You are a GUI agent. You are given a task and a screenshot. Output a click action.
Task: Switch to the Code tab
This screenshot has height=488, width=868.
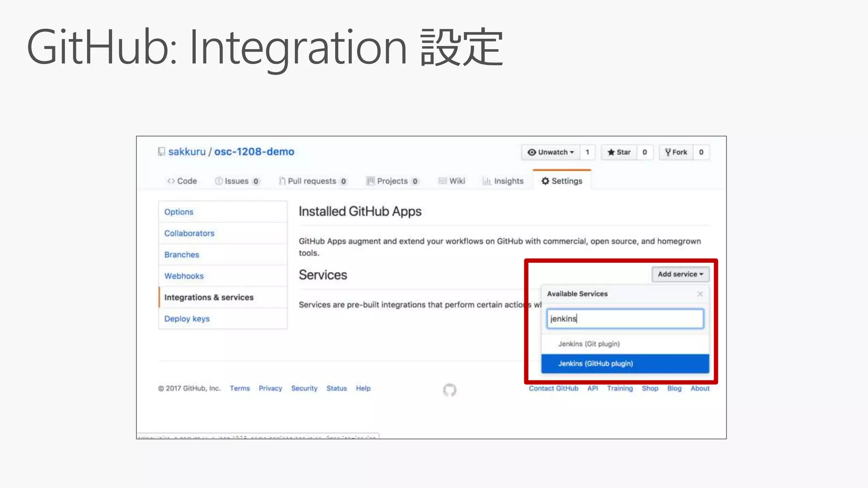click(x=182, y=181)
